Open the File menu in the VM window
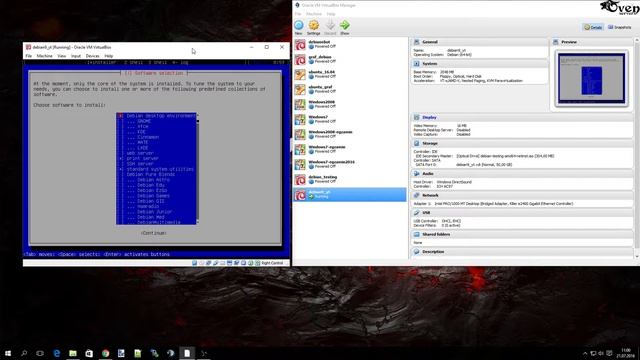The image size is (640, 360). (28, 56)
